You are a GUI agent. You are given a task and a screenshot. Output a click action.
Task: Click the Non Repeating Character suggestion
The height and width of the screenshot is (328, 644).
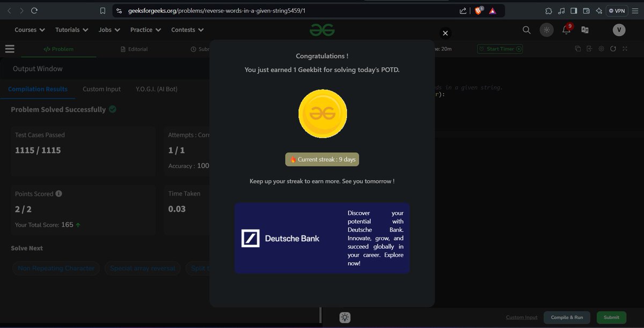pyautogui.click(x=56, y=268)
